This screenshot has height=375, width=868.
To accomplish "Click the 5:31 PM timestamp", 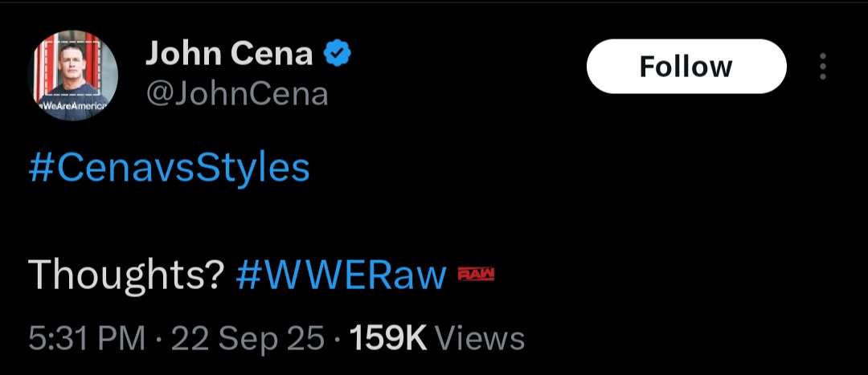I will [x=87, y=338].
